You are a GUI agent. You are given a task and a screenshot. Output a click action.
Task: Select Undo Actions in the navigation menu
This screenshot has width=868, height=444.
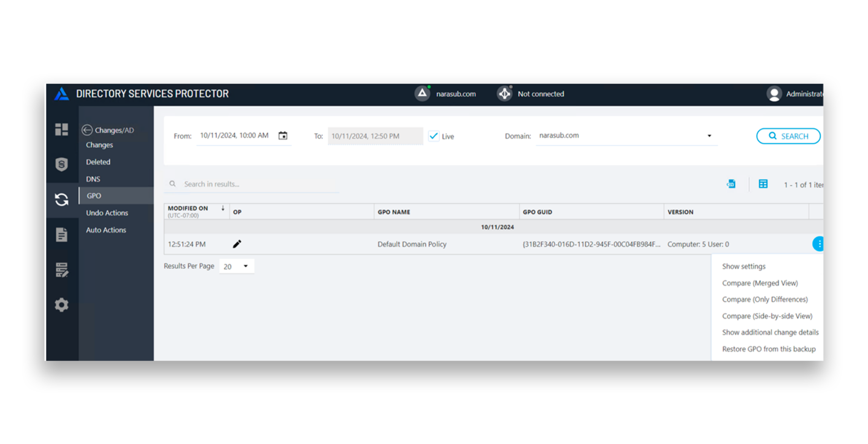(x=106, y=213)
